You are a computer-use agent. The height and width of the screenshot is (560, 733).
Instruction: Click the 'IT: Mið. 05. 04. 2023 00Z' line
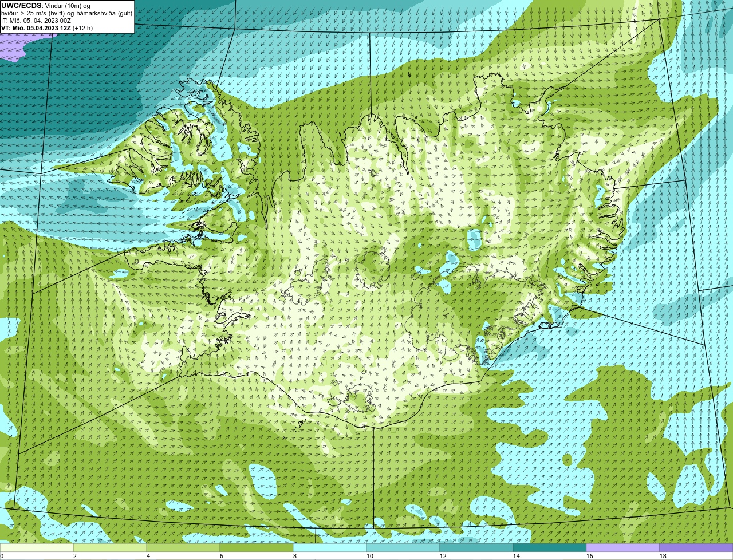pos(36,20)
